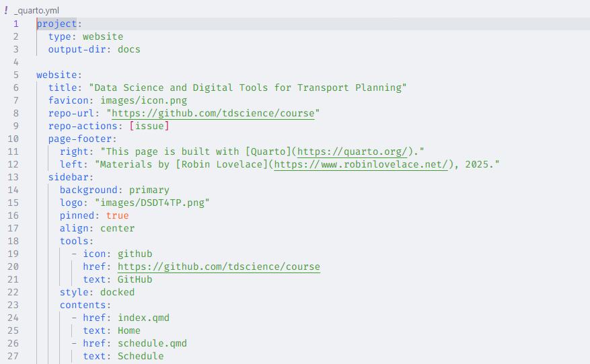Open the tools href GitHub link on line 20
The image size is (590, 364).
(x=219, y=266)
